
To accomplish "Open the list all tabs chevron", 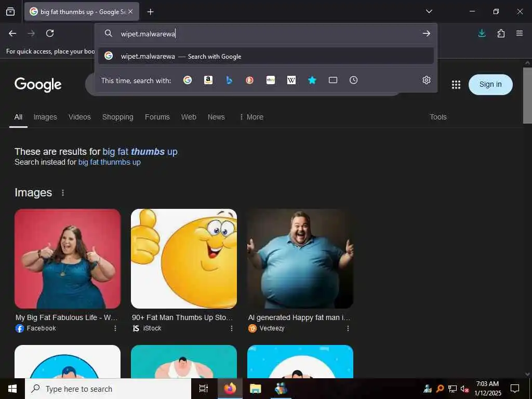I will [429, 11].
